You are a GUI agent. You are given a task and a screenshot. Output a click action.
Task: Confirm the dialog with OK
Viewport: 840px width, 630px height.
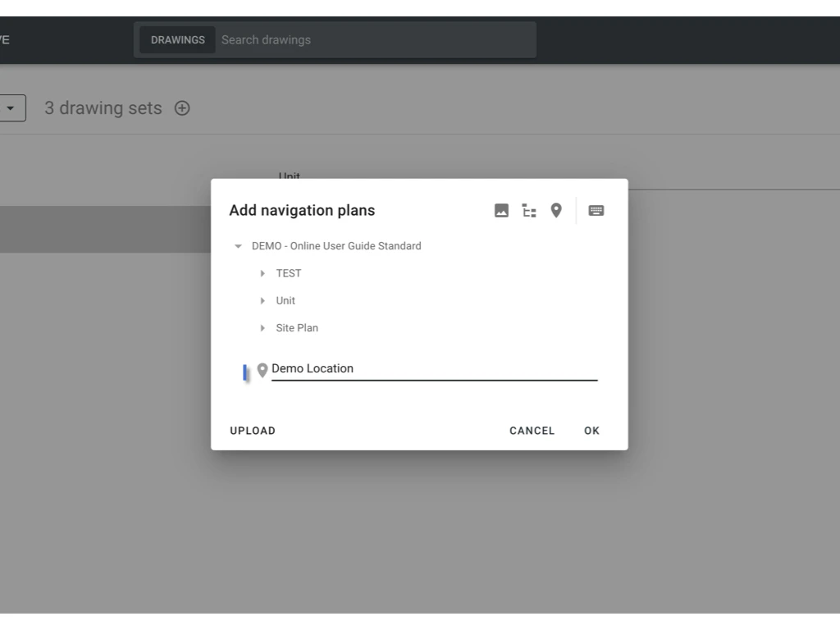591,430
